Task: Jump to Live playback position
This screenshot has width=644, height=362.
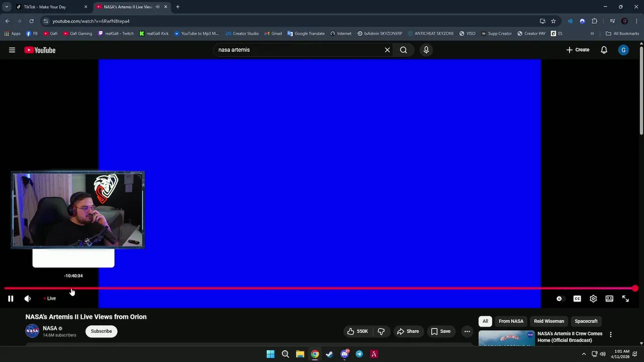Action: point(50,299)
